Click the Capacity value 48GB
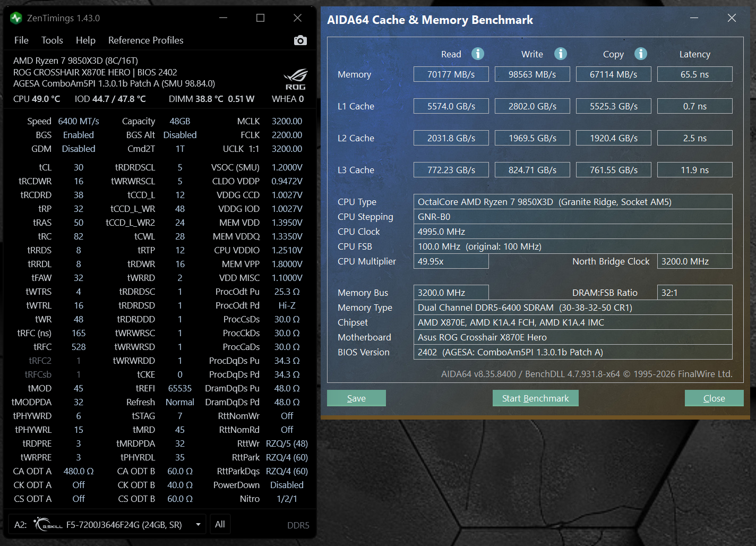 [180, 121]
